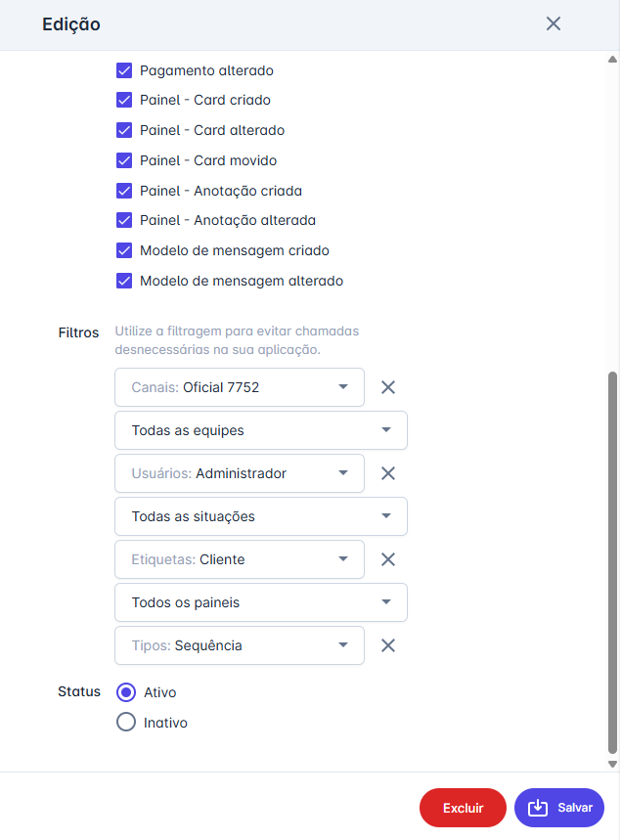
Task: Remove the "Tipos: Sequência" filter
Action: [387, 645]
